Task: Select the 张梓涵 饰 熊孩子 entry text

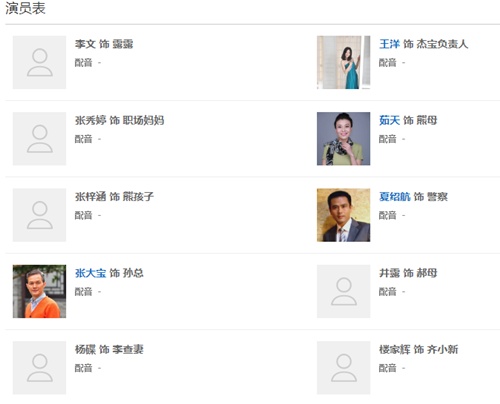Action: (x=114, y=197)
